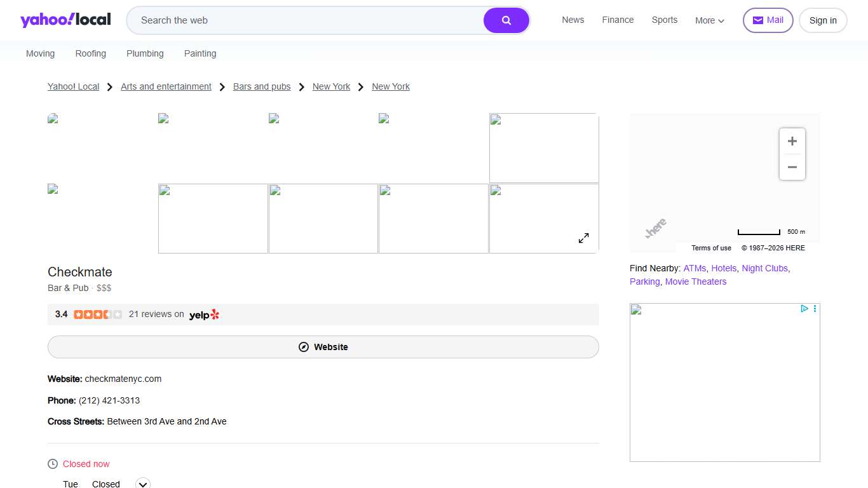Expand the photo gallery to fullscreen
Viewport: 868px width, 488px height.
click(583, 238)
